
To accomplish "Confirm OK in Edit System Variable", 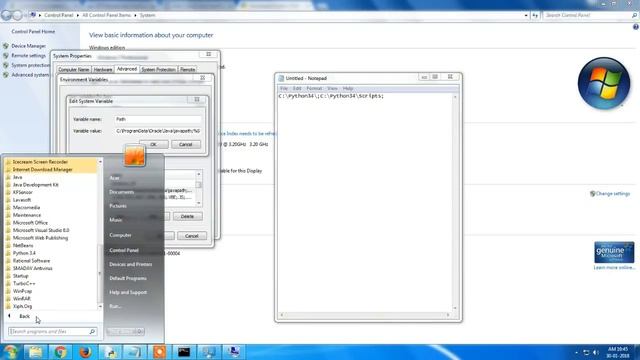I will click(153, 144).
